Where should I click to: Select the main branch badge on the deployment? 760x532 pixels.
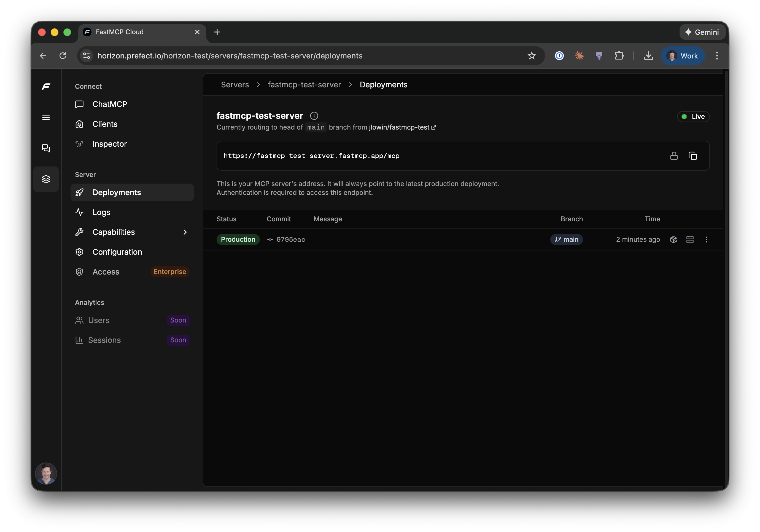pos(567,239)
